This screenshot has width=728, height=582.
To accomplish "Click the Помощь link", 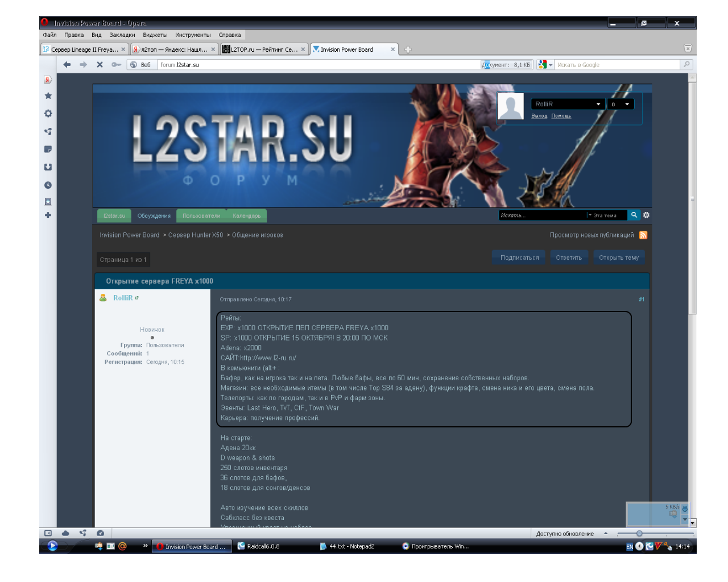I will click(561, 116).
